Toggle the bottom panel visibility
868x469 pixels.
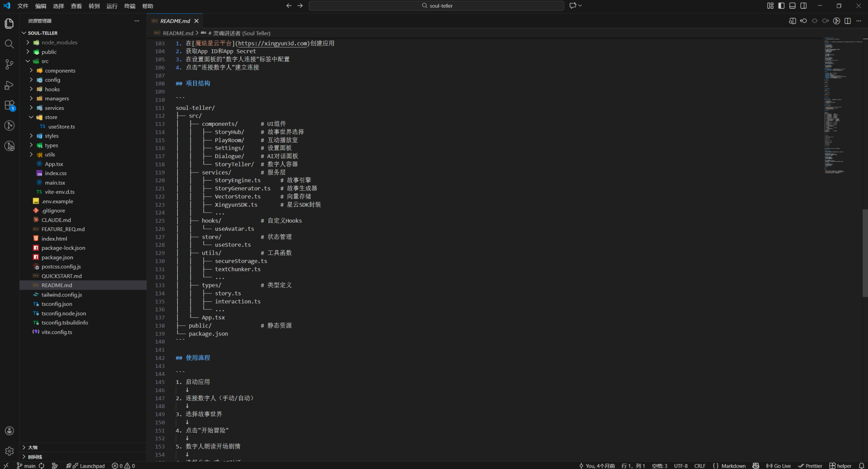point(792,6)
